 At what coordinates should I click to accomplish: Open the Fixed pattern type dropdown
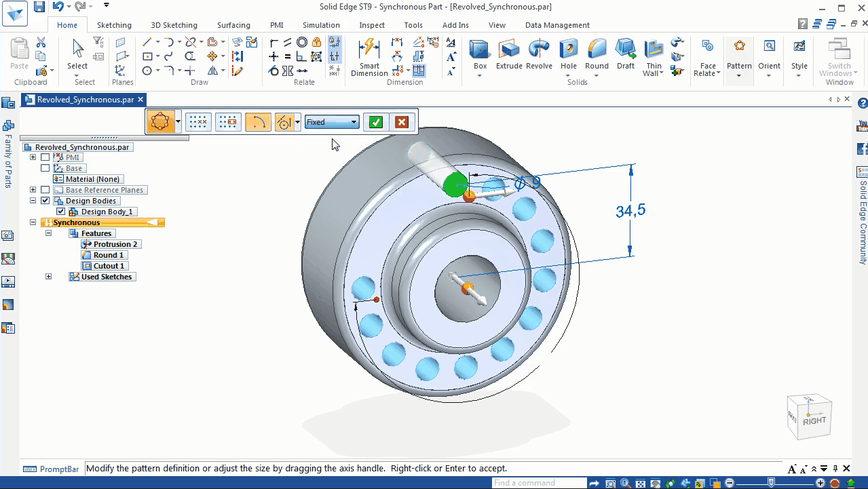(x=331, y=122)
